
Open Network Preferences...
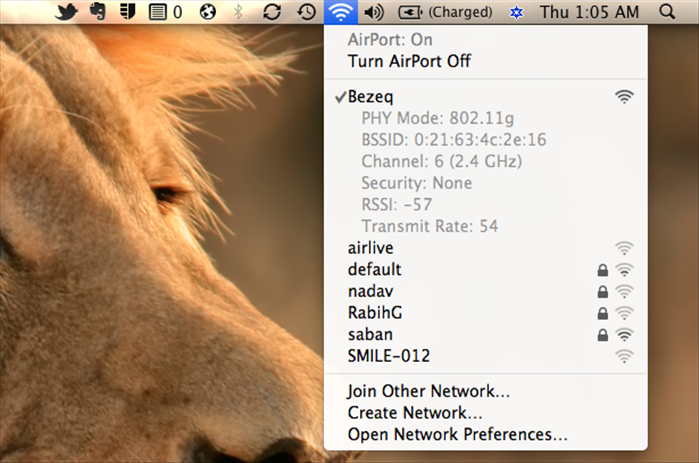click(486, 434)
